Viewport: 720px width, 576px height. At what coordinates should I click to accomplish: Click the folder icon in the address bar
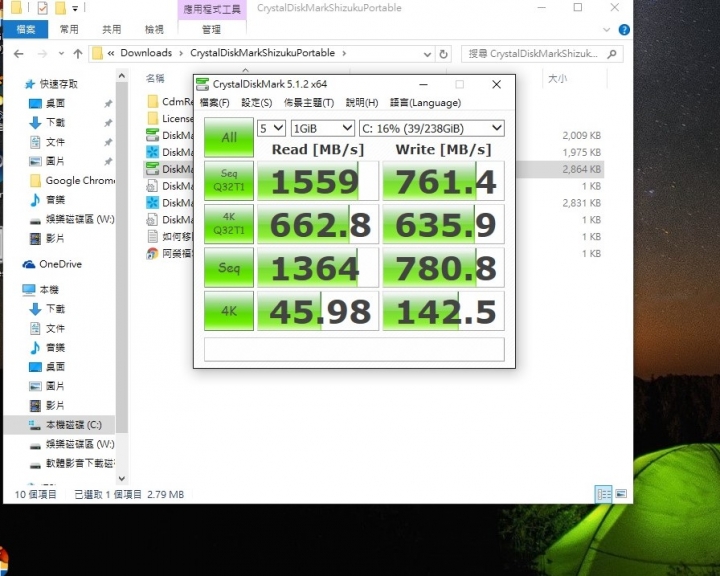click(97, 53)
